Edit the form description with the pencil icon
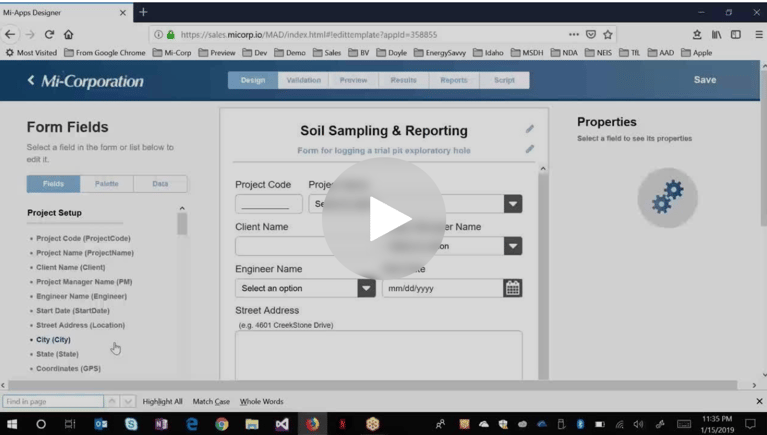 (x=530, y=149)
